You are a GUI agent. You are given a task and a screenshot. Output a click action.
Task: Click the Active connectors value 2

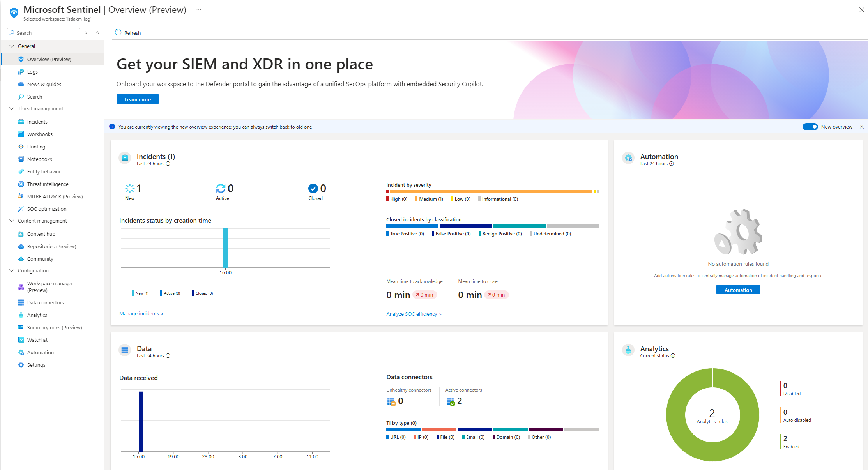(460, 401)
